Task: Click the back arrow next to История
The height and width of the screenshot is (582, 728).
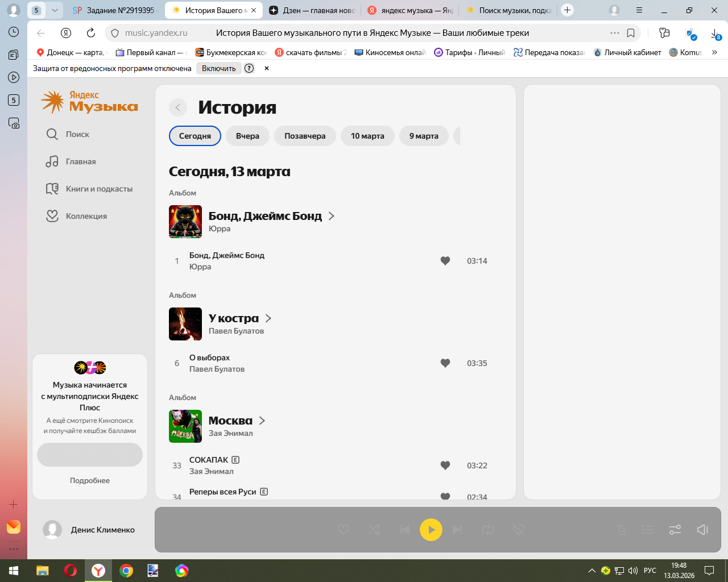Action: point(178,107)
